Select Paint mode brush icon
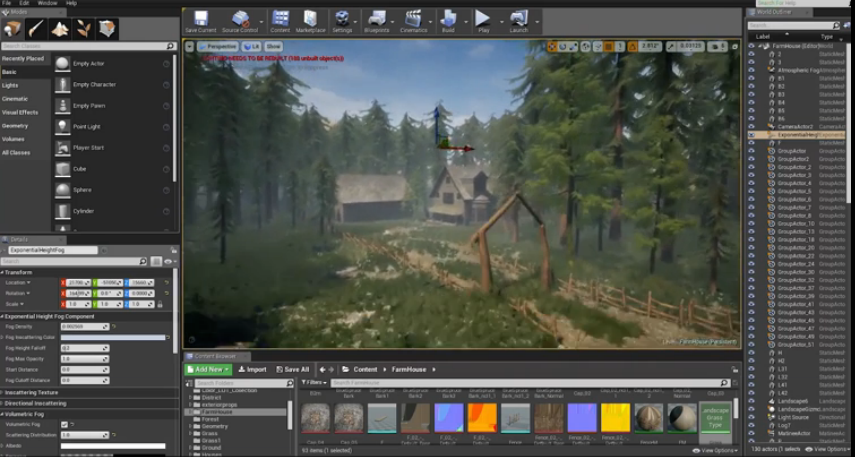 coord(36,28)
